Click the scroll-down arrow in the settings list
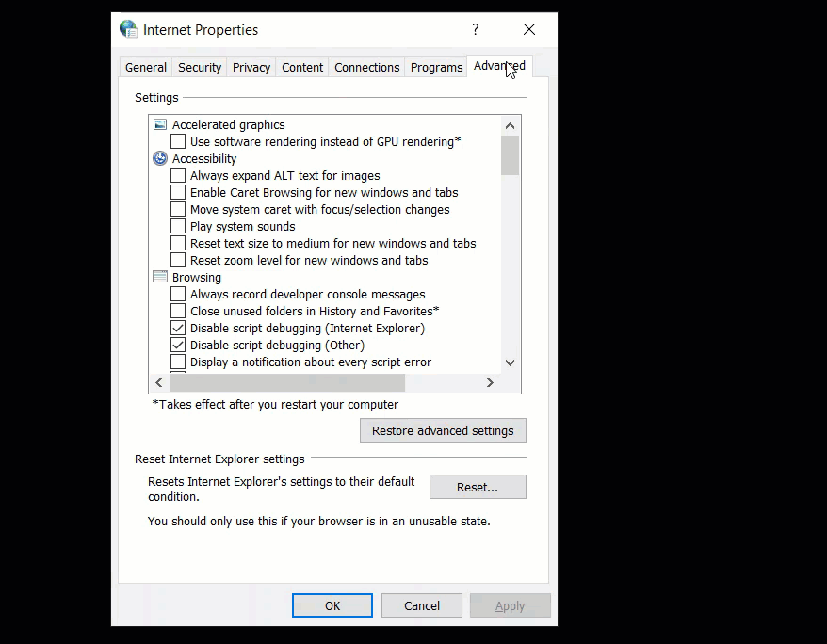This screenshot has width=827, height=644. 510,362
